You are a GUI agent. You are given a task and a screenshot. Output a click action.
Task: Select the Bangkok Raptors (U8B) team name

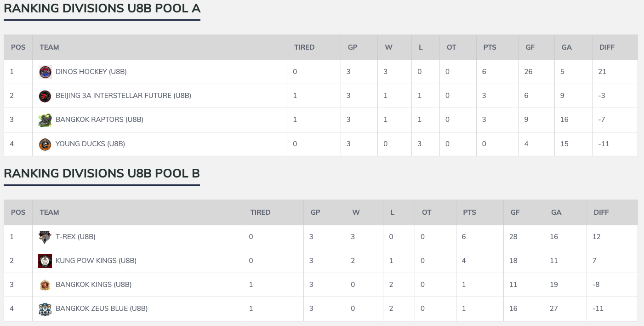click(99, 120)
